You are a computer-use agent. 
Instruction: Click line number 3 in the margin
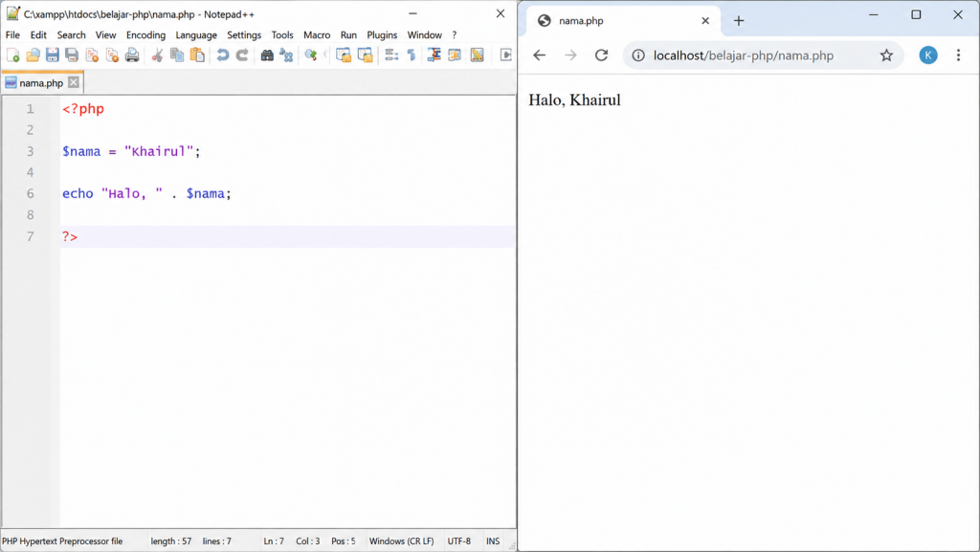coord(30,151)
